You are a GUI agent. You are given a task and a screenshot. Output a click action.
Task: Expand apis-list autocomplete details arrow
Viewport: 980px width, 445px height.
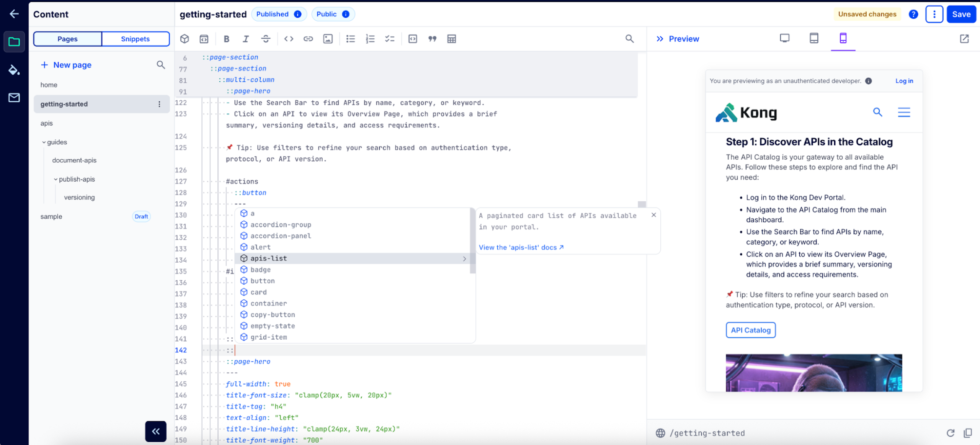[464, 259]
